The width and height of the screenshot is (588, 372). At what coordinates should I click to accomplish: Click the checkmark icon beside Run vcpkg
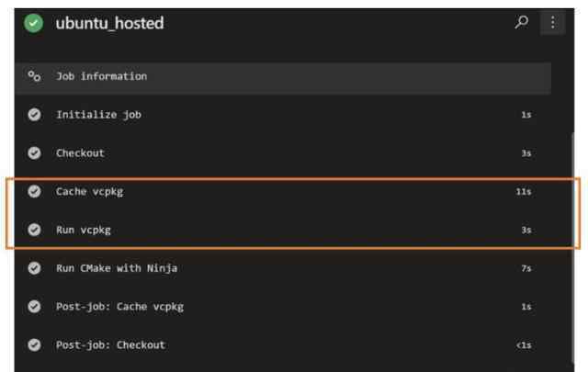tap(34, 230)
